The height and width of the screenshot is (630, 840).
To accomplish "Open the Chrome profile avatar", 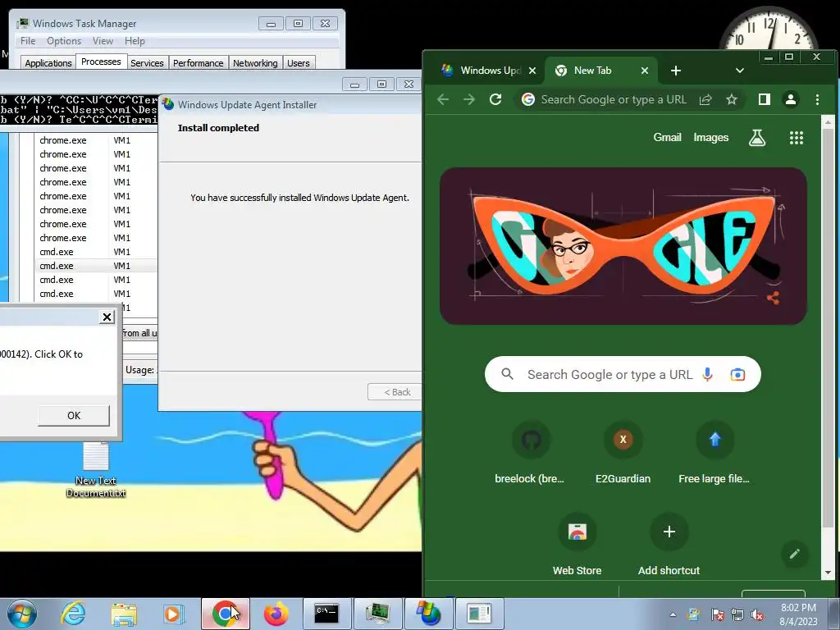I will click(791, 99).
